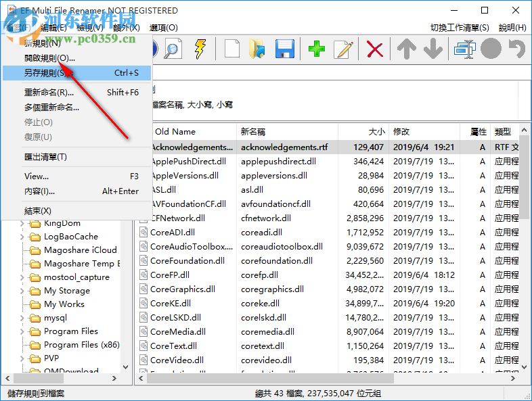The height and width of the screenshot is (401, 532).
Task: Choose 重新命名(R)... menu entry
Action: (76, 92)
